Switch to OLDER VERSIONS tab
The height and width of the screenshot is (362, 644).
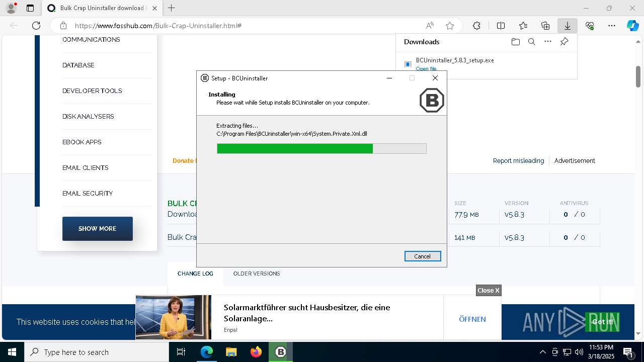[x=257, y=274]
